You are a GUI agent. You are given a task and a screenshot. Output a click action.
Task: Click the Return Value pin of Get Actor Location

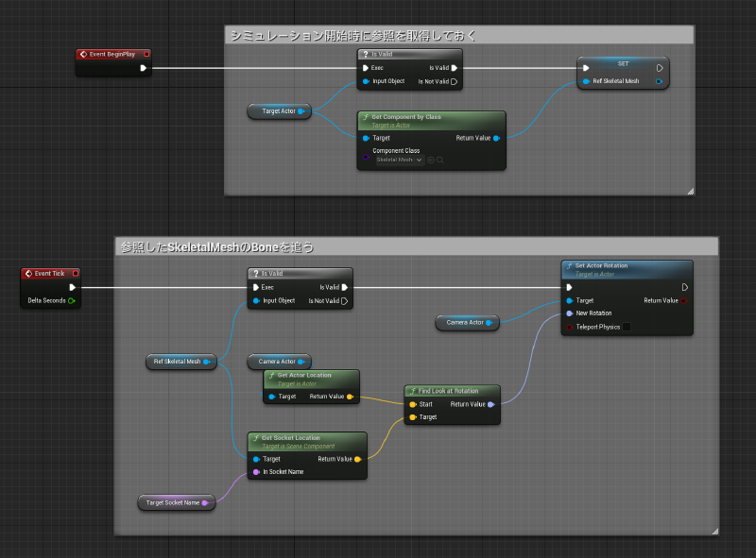pyautogui.click(x=350, y=397)
